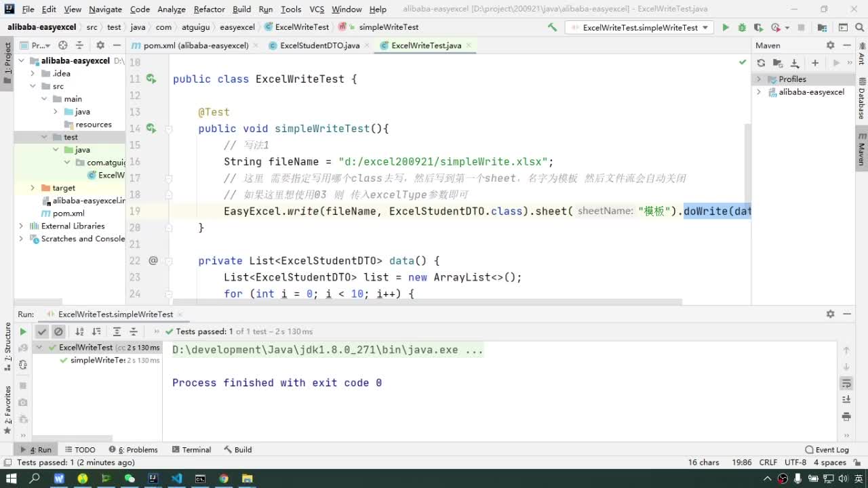Screen dimensions: 868x488
Task: Expand External Libraries node
Action: (x=21, y=226)
